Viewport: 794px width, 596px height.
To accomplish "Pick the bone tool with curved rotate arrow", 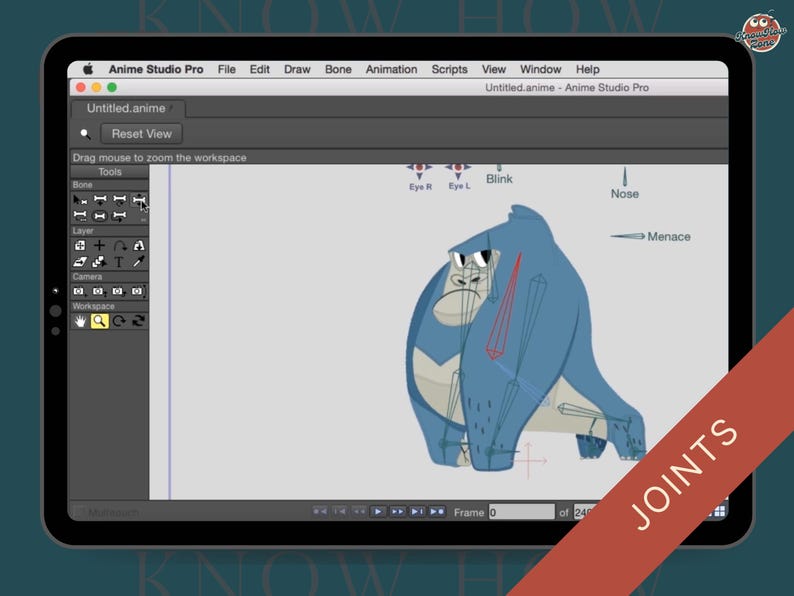I will pos(120,200).
